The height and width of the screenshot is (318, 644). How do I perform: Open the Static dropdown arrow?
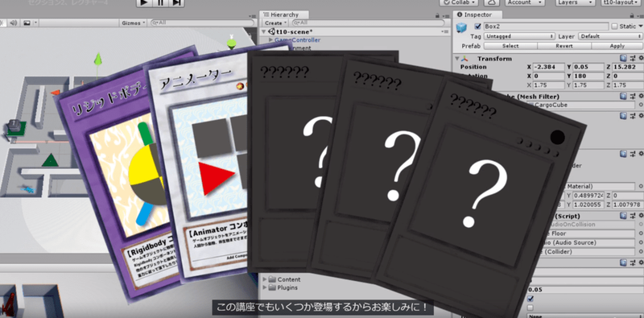[640, 27]
